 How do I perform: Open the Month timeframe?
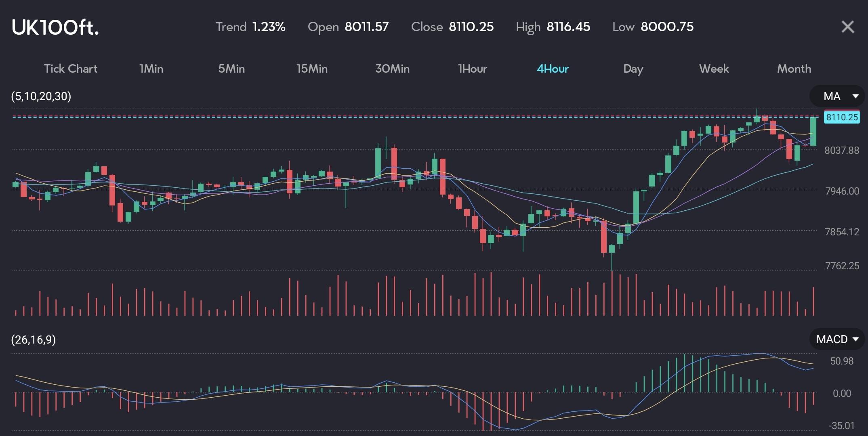click(794, 69)
